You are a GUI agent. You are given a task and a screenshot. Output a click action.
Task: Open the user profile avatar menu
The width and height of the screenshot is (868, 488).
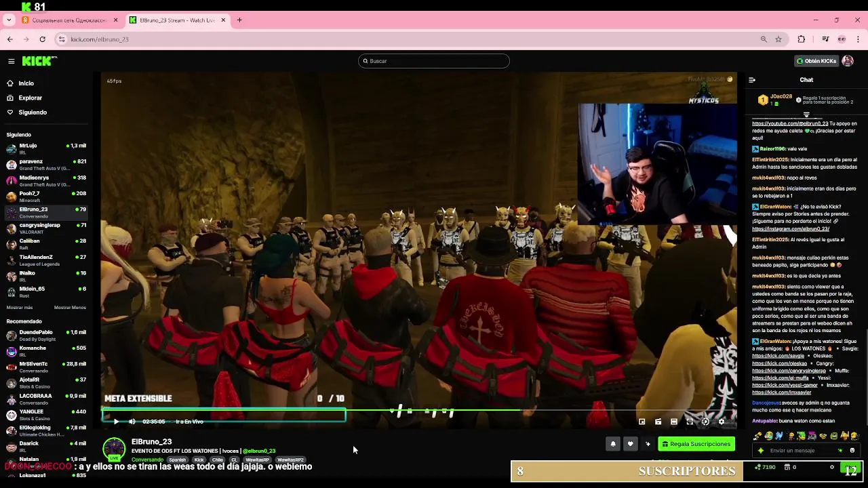(848, 61)
